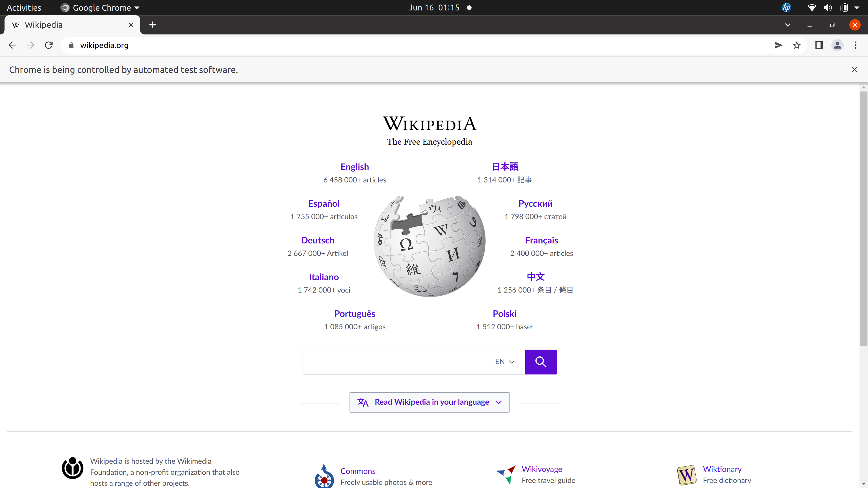Click the Wikipedia search submit button
This screenshot has width=868, height=488.
(541, 362)
